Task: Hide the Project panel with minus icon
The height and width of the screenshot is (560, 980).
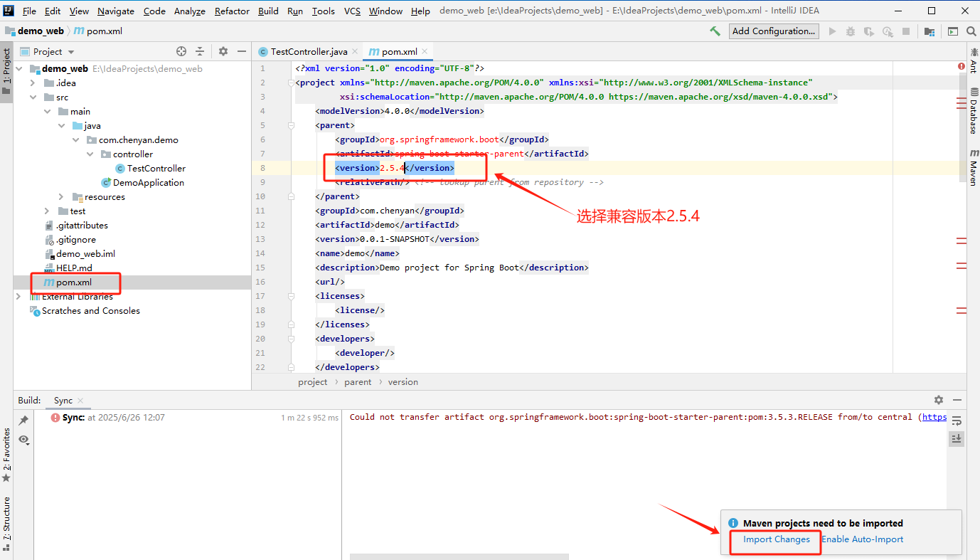Action: pyautogui.click(x=242, y=51)
